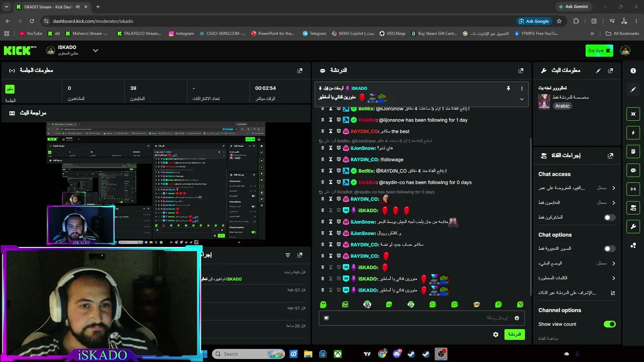Unpin the pinned iSKADO chat message

click(508, 88)
